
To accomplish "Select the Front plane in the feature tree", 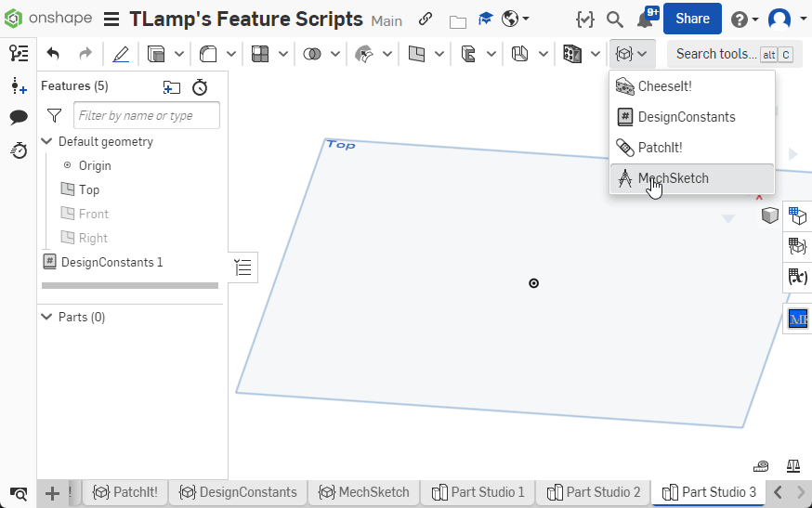I will [x=93, y=214].
